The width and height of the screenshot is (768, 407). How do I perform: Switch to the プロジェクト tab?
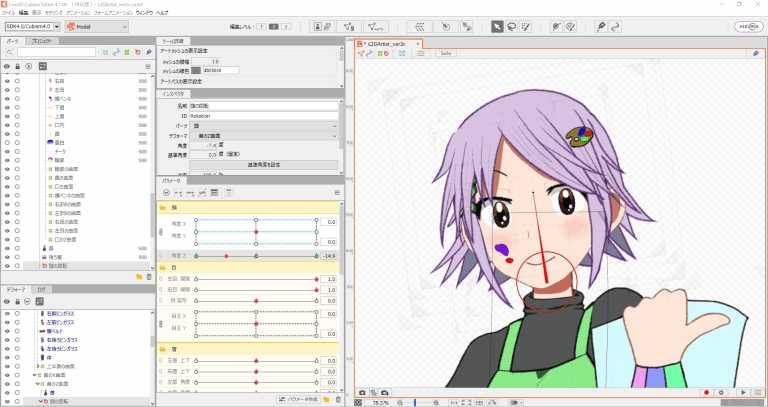[42, 41]
